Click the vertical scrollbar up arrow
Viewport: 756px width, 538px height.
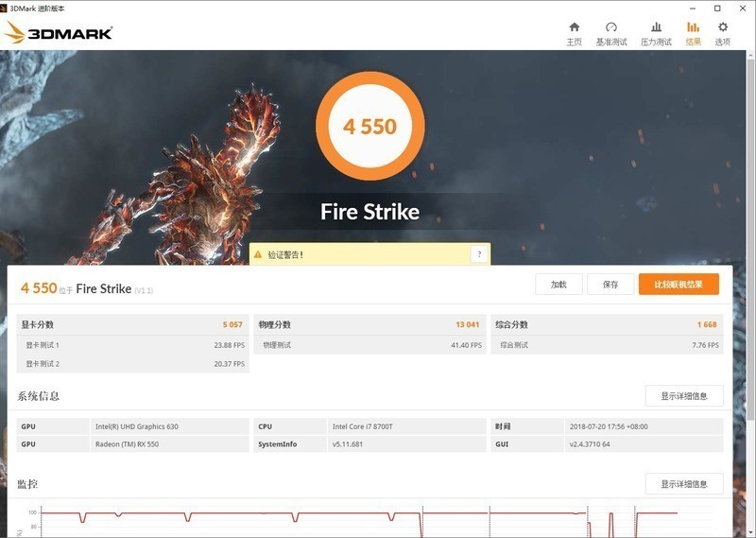point(750,55)
